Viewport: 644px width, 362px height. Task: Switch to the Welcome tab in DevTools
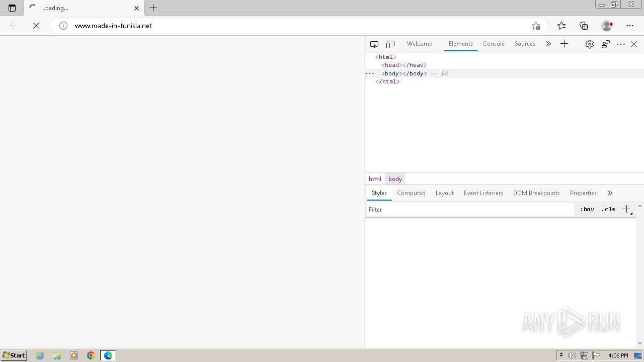[420, 44]
